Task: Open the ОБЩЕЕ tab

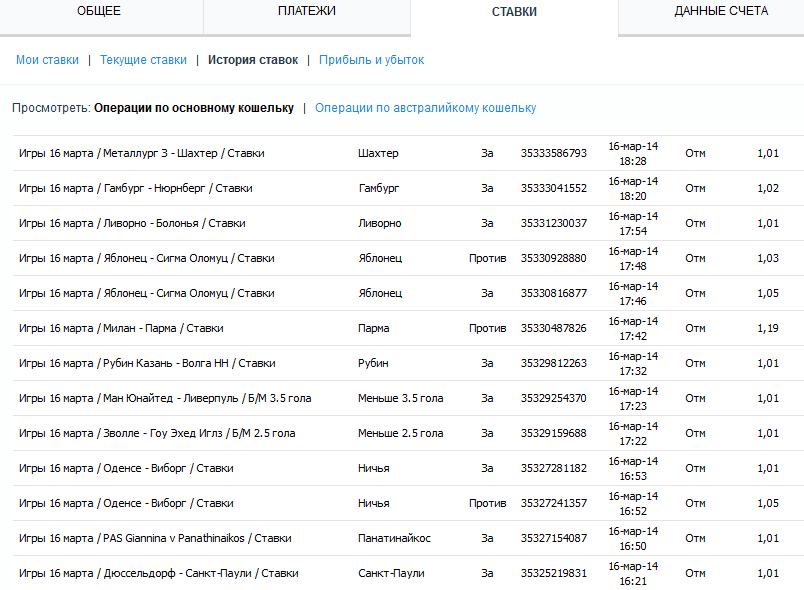Action: coord(99,11)
